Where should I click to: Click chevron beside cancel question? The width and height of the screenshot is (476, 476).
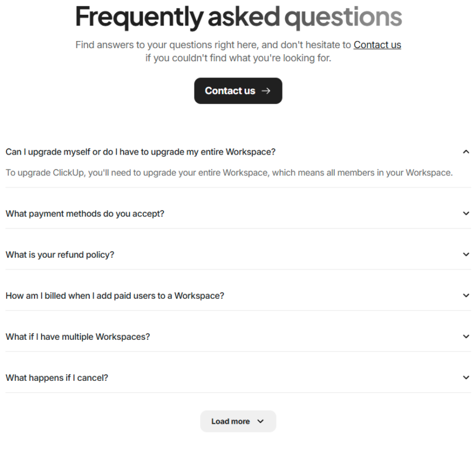[x=466, y=378]
